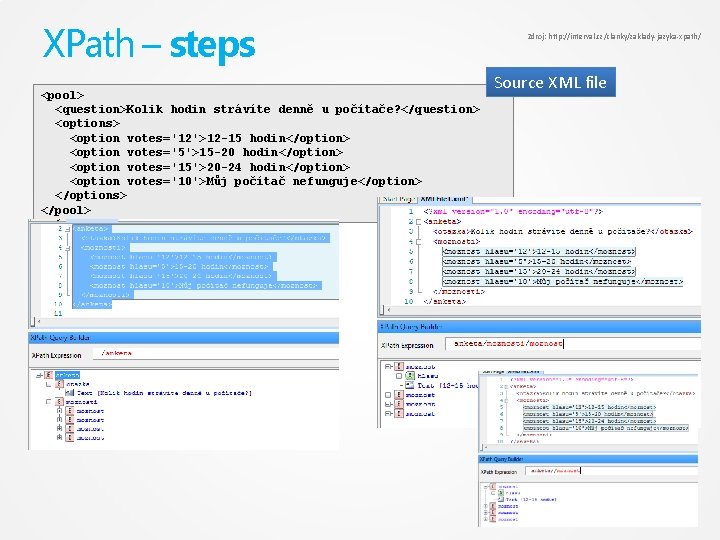Screen dimensions: 720x540
Task: Click XPath Expression field containing /anketa
Action: 216,354
